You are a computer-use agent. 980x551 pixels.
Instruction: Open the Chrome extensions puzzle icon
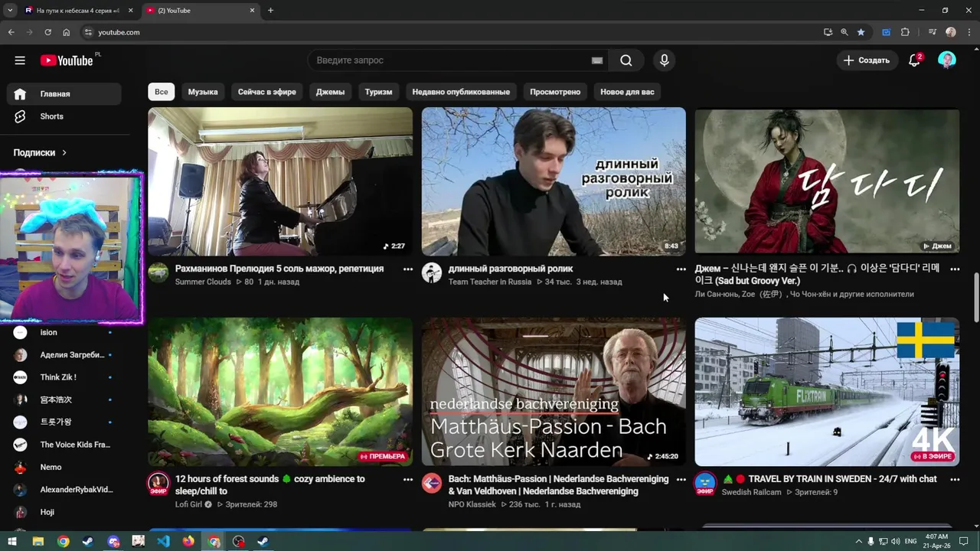click(905, 32)
